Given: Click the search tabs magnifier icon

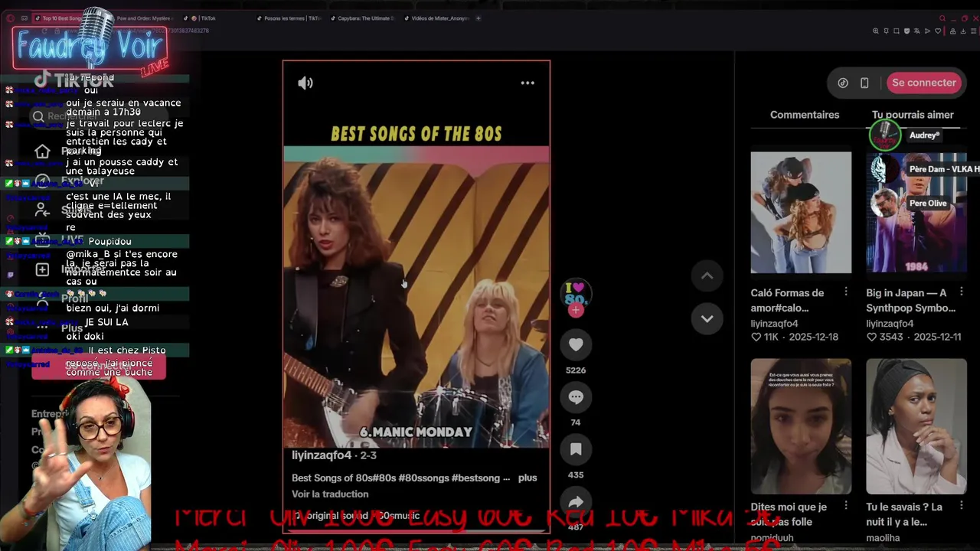Looking at the screenshot, I should click(942, 18).
